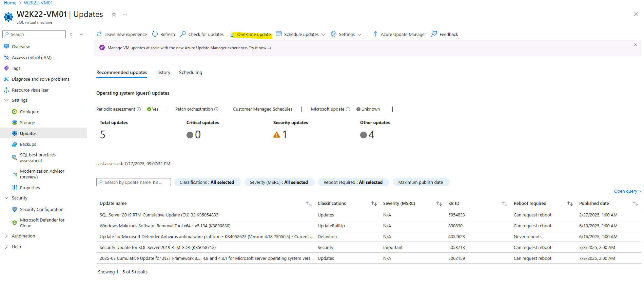The width and height of the screenshot is (644, 288).
Task: Sort by Severity (MSRC) column
Action: coord(439,204)
